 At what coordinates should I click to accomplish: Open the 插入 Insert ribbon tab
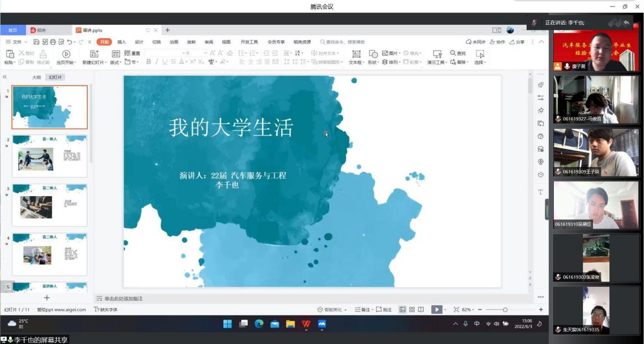coord(121,42)
